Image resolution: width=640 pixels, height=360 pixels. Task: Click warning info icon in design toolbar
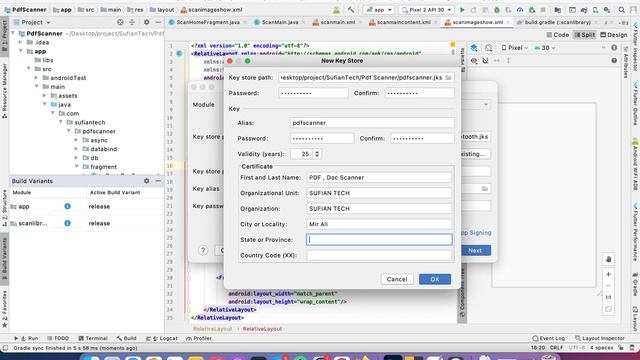(x=614, y=48)
